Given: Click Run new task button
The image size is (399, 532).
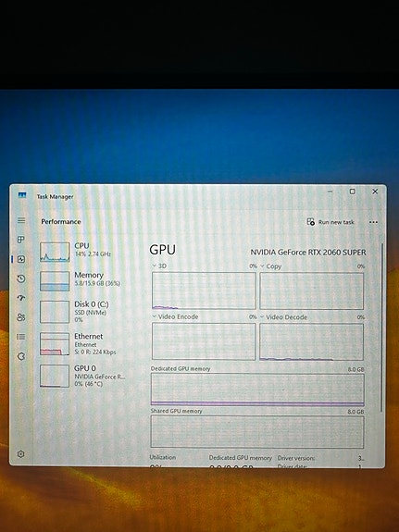Looking at the screenshot, I should click(x=330, y=222).
